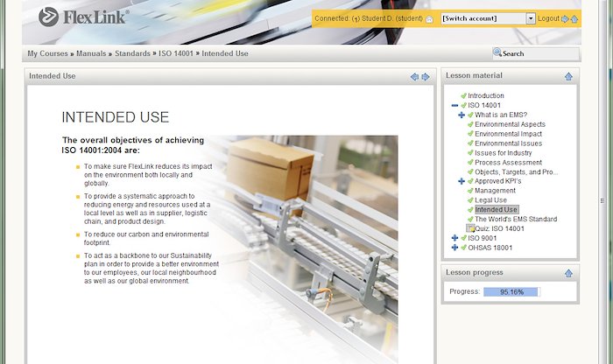Click the checkmark beside The World's EMS Standard
The height and width of the screenshot is (364, 613).
pyautogui.click(x=470, y=219)
